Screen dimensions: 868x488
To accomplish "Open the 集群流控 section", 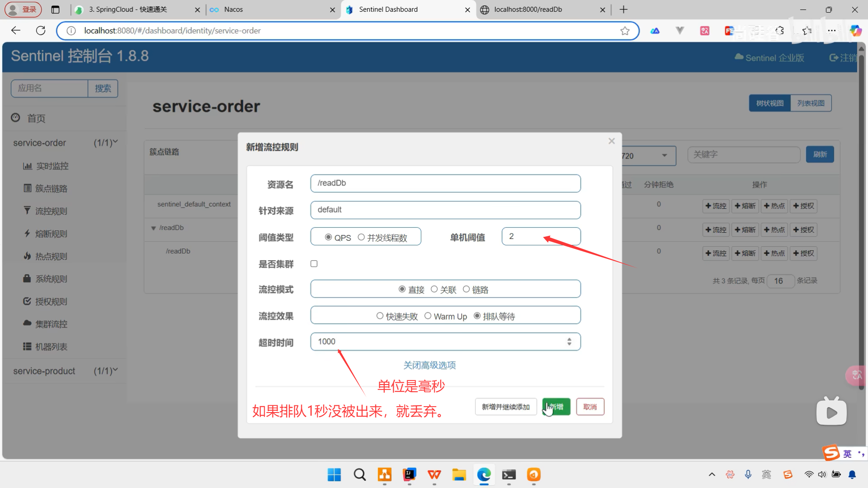I will [x=51, y=324].
